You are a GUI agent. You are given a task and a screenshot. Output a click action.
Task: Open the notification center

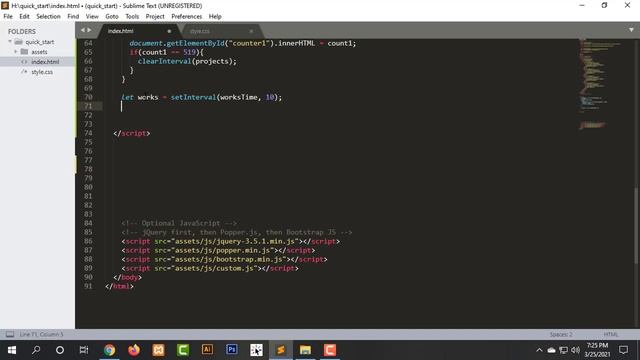[623, 350]
